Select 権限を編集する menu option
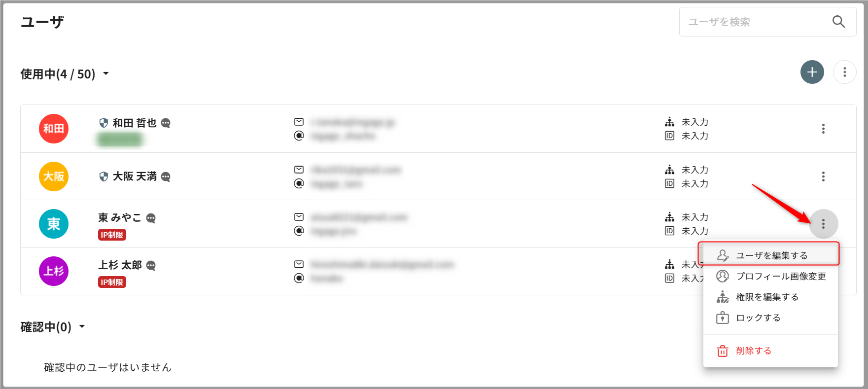 tap(767, 297)
